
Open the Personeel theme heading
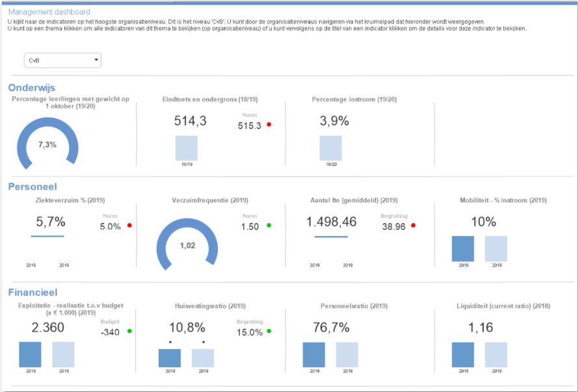coord(33,187)
